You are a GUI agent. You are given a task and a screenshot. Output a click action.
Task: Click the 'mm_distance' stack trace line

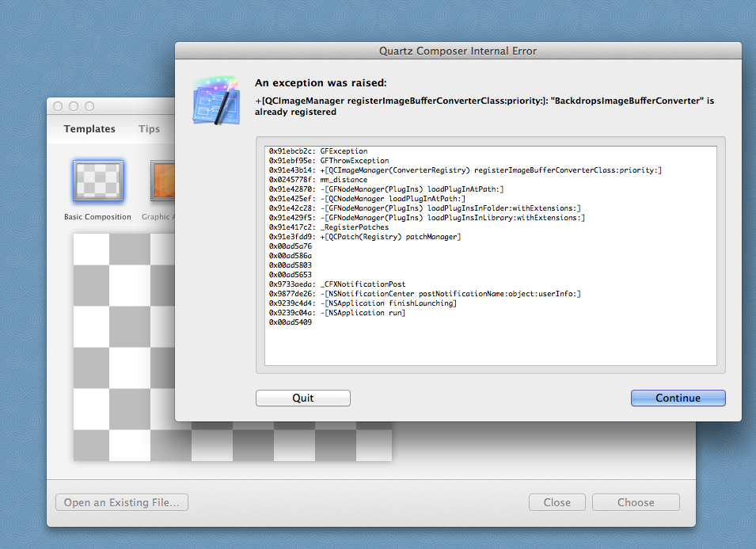pyautogui.click(x=317, y=180)
